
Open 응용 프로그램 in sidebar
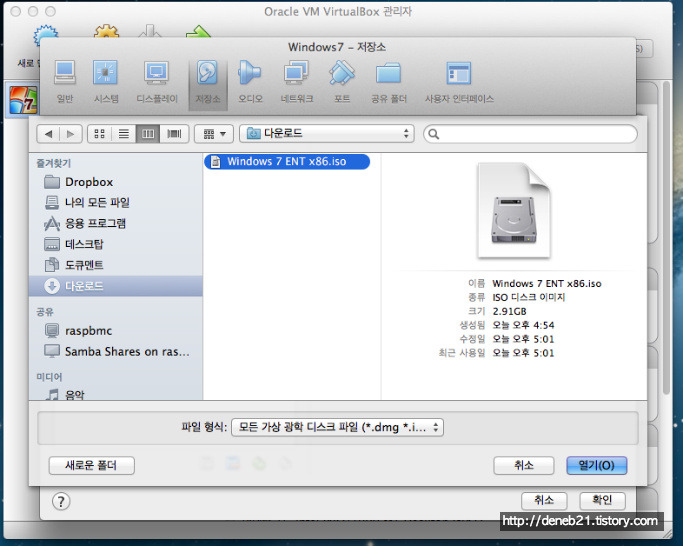click(x=115, y=223)
